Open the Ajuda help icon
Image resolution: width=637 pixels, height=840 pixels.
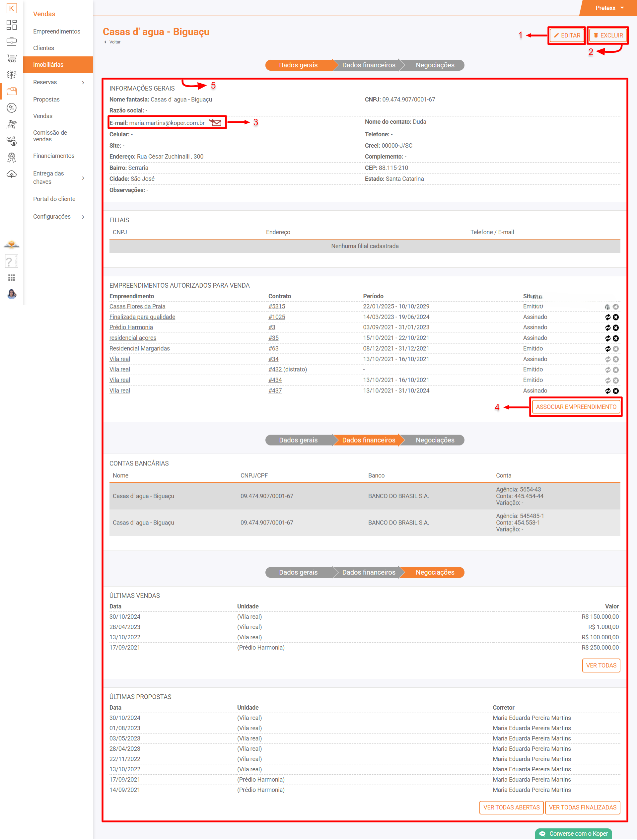tap(11, 261)
